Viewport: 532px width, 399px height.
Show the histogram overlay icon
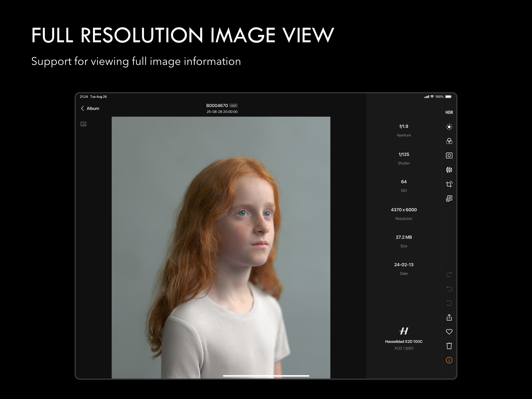click(84, 124)
